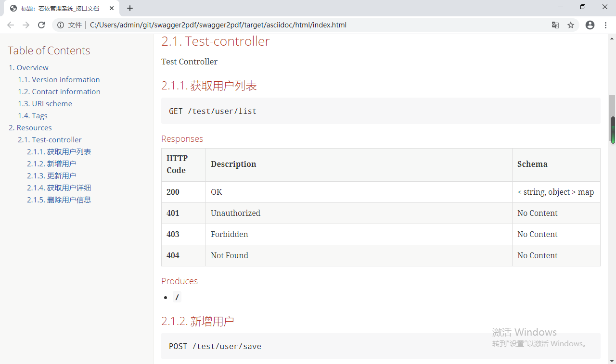This screenshot has width=616, height=364.
Task: Go to 2. Resources in contents
Action: click(x=30, y=127)
